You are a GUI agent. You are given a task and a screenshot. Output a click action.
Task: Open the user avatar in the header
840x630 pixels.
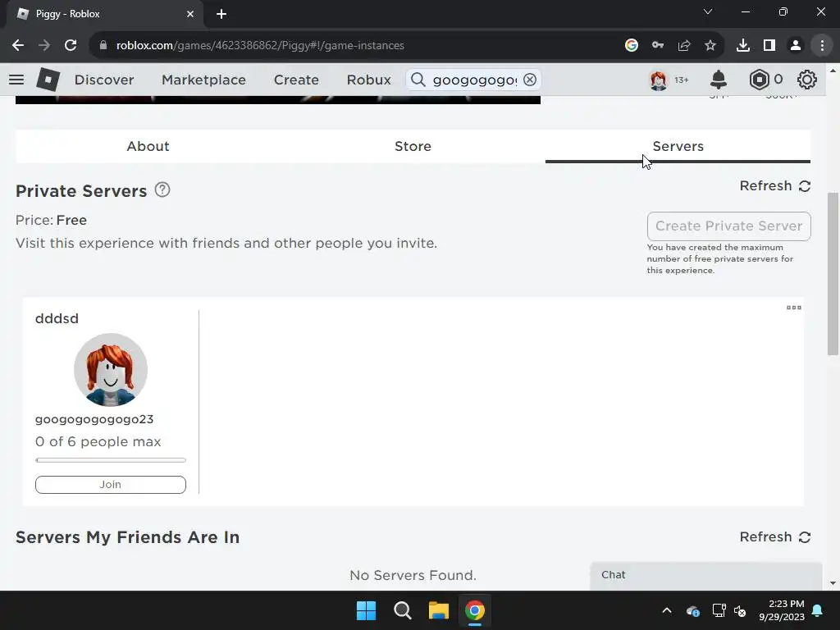point(659,80)
